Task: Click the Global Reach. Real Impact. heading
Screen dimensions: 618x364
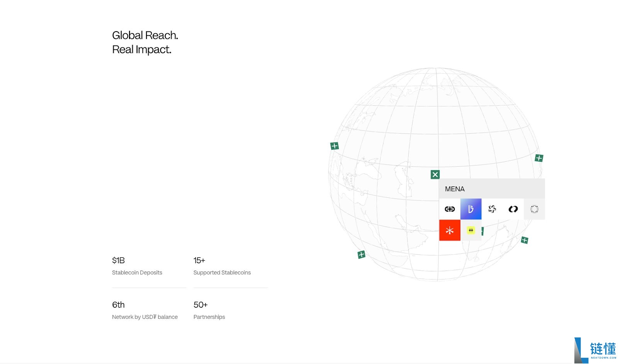Action: (x=145, y=42)
